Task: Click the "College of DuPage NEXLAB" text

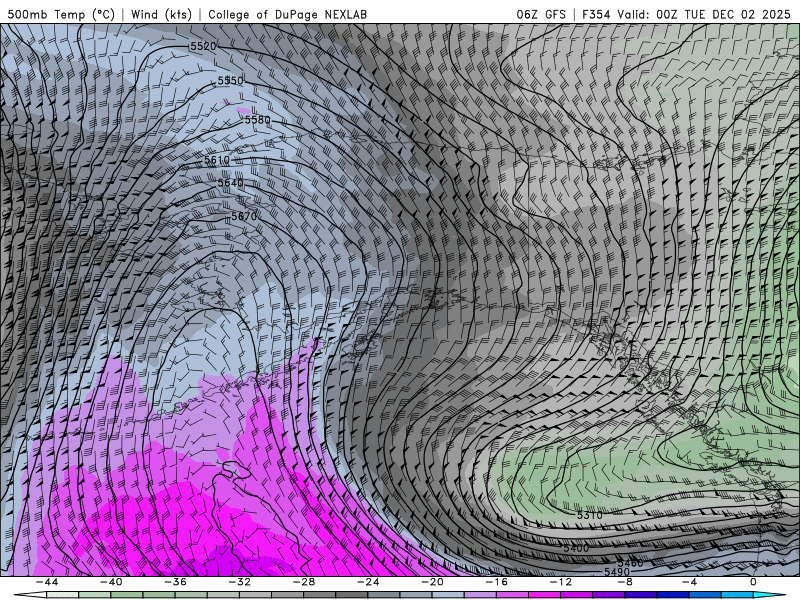Action: [x=287, y=14]
